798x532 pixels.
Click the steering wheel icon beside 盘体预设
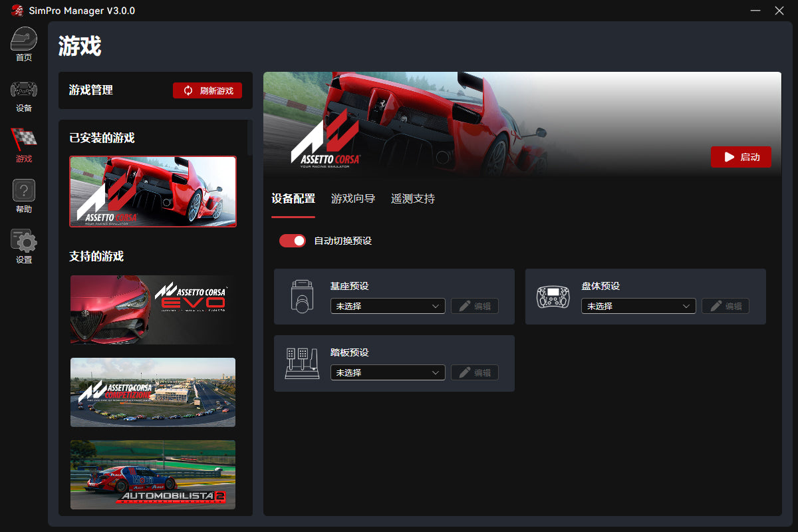click(553, 297)
